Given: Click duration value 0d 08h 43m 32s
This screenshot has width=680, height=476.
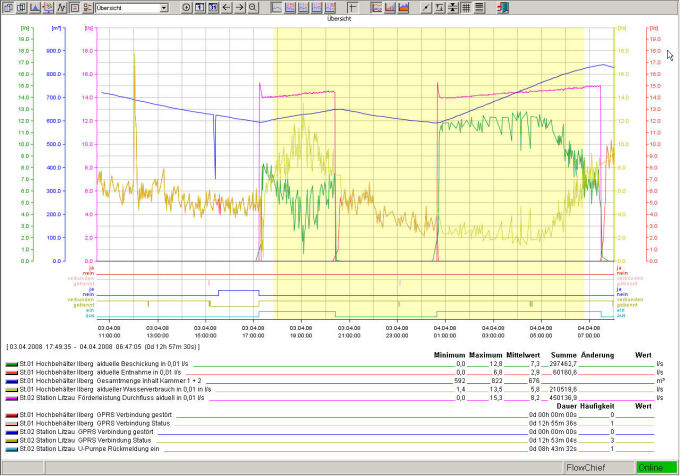Looking at the screenshot, I should click(553, 449).
